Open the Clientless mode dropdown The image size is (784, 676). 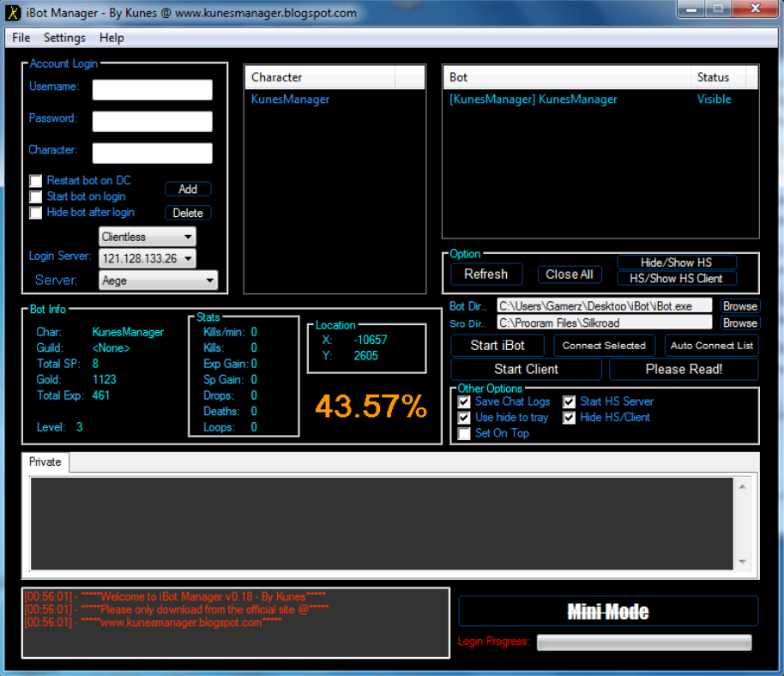click(x=147, y=237)
